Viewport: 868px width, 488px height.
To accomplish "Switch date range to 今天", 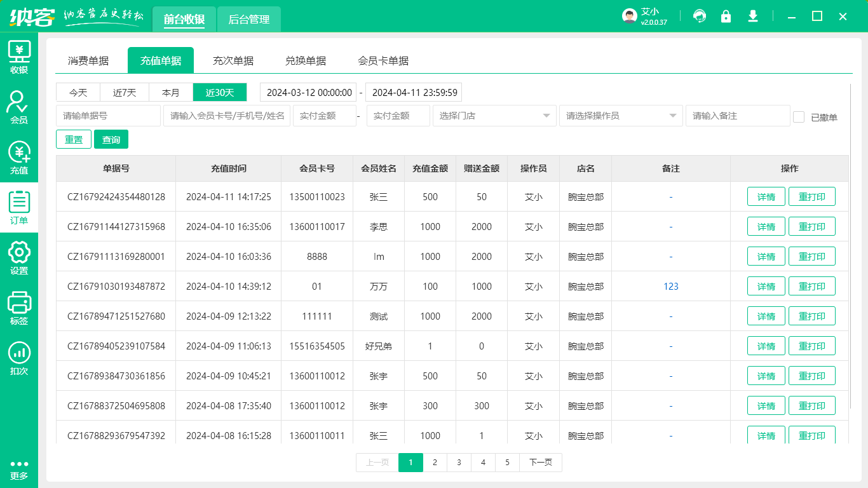I will coord(78,92).
